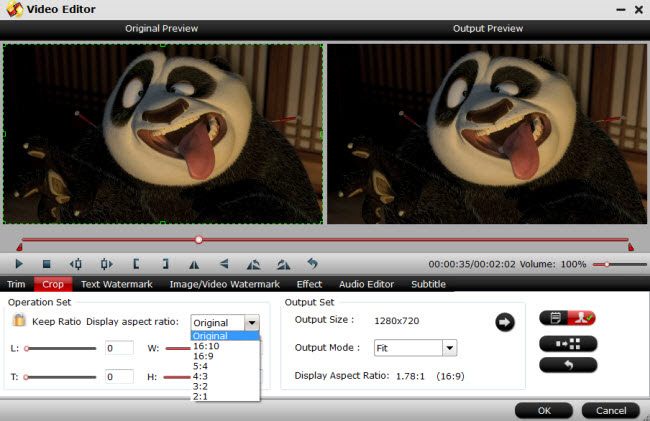Switch to the Text Watermark tab
Viewport: 650px width, 421px height.
tap(116, 284)
